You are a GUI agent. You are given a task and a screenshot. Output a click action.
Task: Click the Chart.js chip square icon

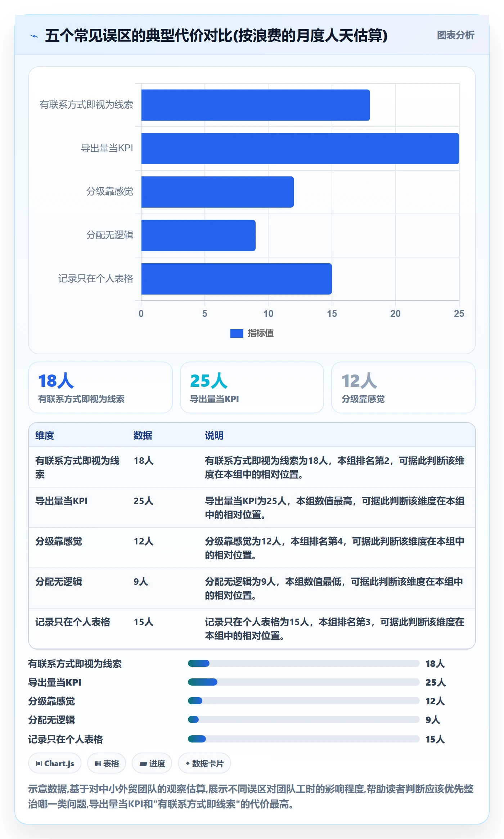pos(39,764)
